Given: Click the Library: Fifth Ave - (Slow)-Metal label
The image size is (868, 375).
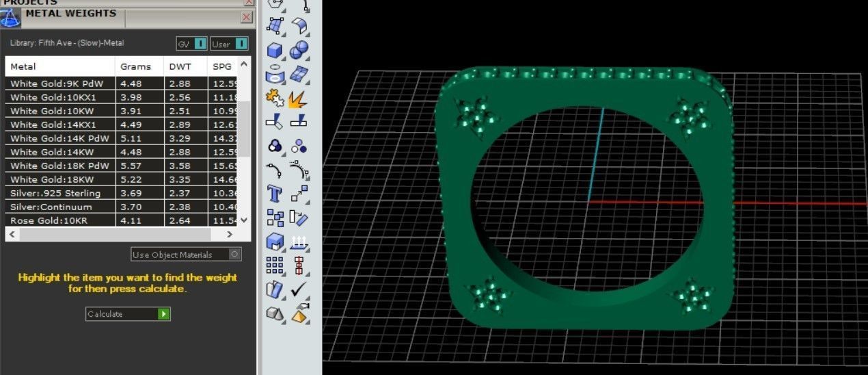Looking at the screenshot, I should 67,43.
